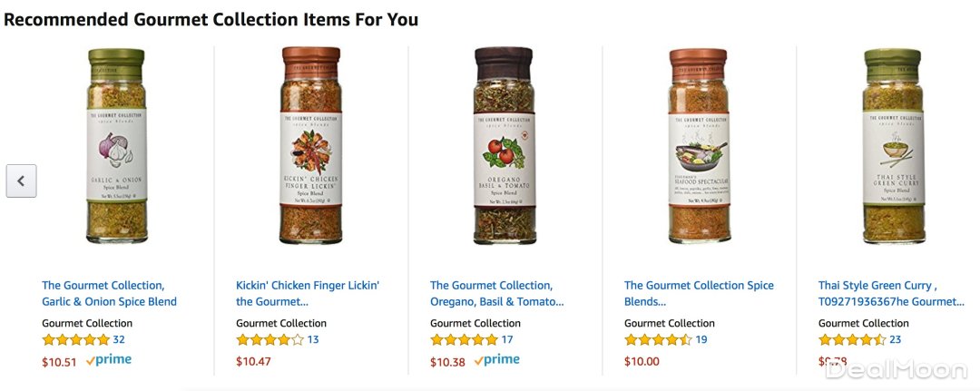
Task: Open Kickin' Chicken Finger Lickin' product link
Action: coord(308,293)
